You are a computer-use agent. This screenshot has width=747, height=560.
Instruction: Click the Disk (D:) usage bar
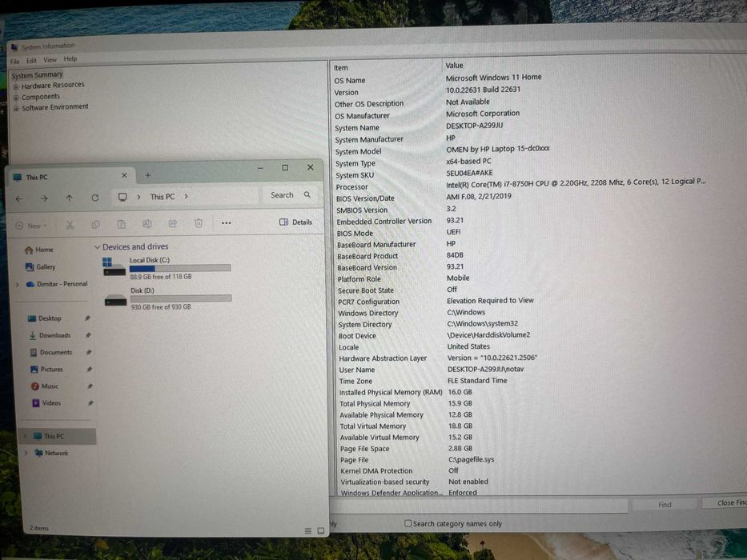coord(181,298)
